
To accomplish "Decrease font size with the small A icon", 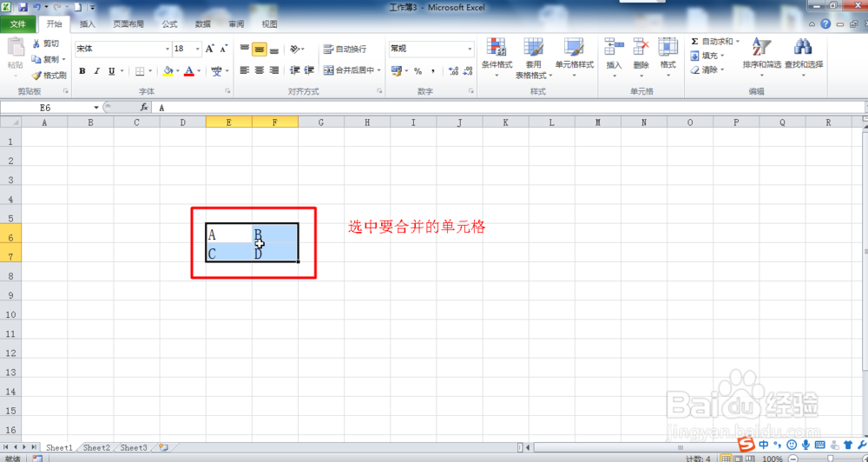I will pyautogui.click(x=224, y=49).
